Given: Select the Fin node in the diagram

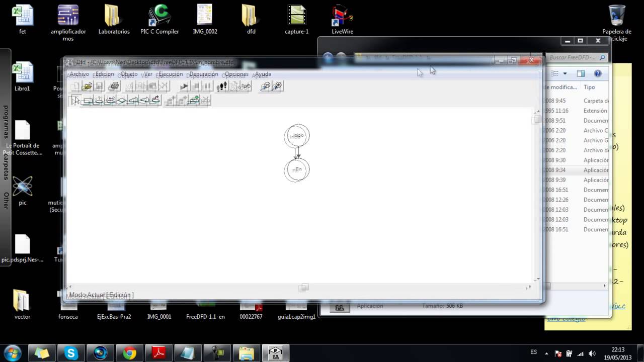Looking at the screenshot, I should tap(297, 170).
